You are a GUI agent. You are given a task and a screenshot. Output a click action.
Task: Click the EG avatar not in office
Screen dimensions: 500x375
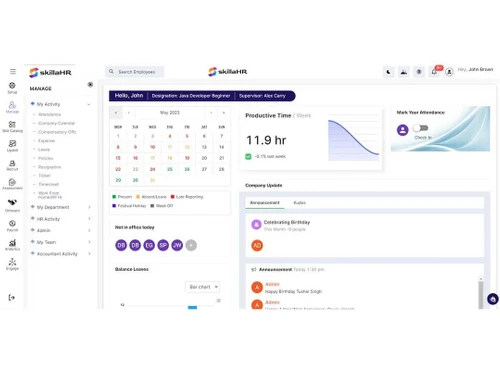tap(149, 245)
